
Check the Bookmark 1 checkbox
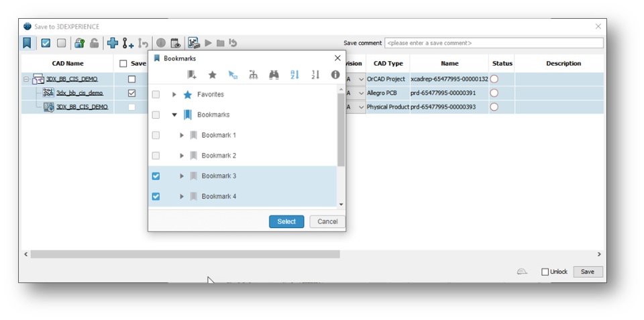coord(156,135)
